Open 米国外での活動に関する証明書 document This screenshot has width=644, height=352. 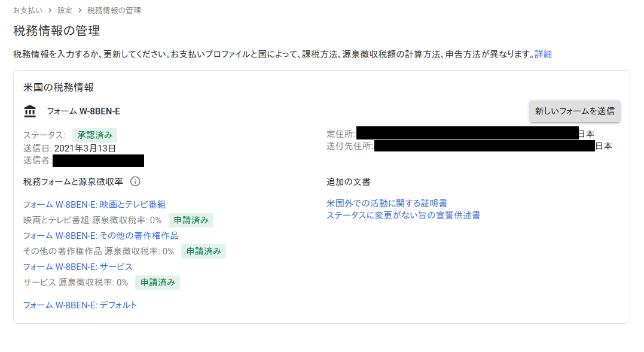coord(387,204)
